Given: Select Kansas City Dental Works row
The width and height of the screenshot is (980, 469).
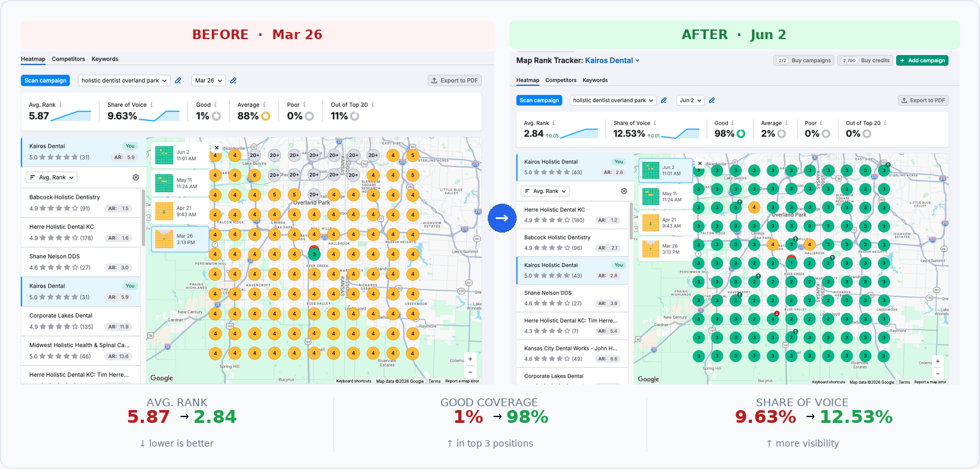Looking at the screenshot, I should (x=572, y=354).
